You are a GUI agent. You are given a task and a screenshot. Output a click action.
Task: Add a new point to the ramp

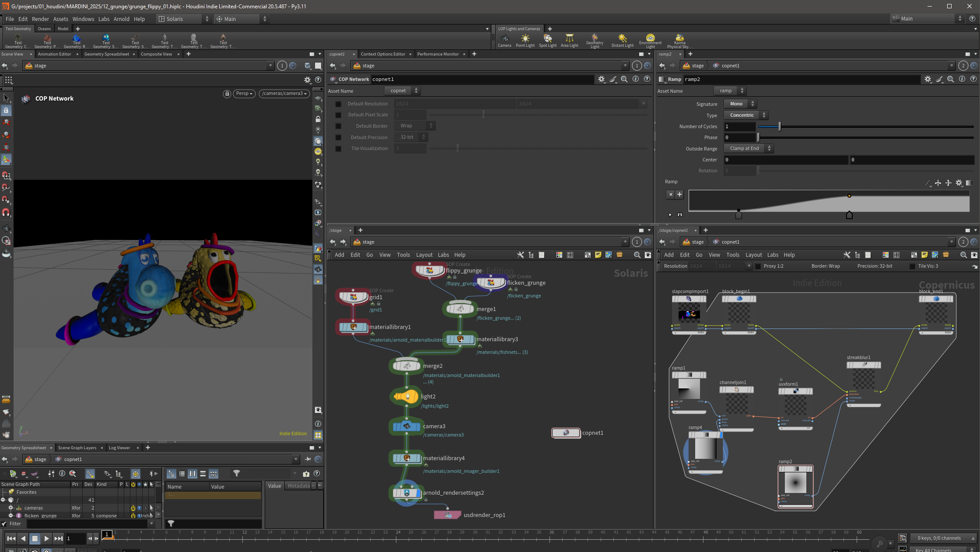(x=679, y=195)
